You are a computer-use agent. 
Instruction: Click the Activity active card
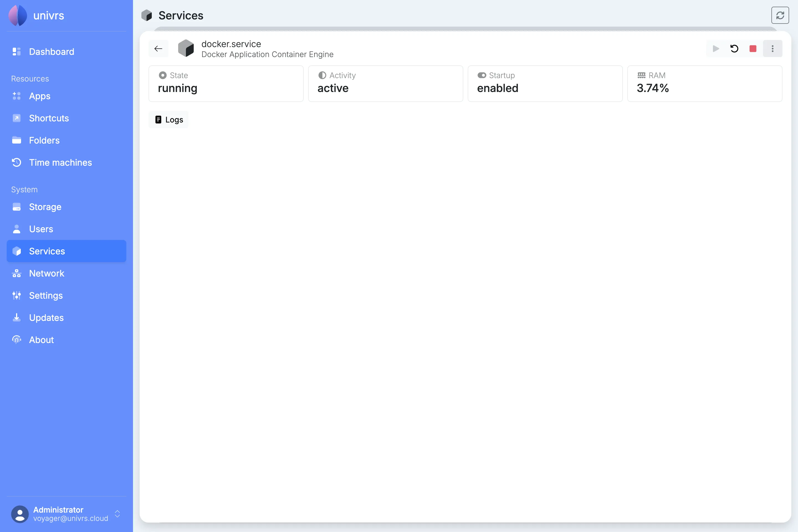(x=385, y=83)
